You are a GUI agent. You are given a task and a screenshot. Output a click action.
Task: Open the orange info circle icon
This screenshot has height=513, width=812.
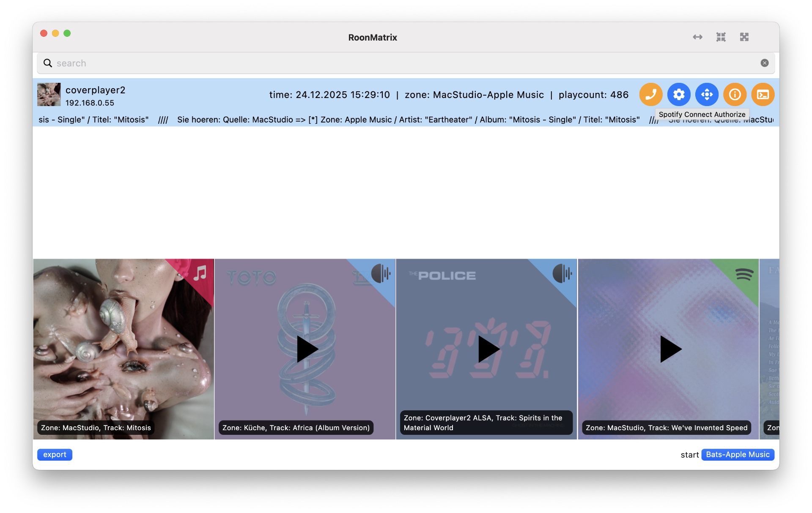735,94
